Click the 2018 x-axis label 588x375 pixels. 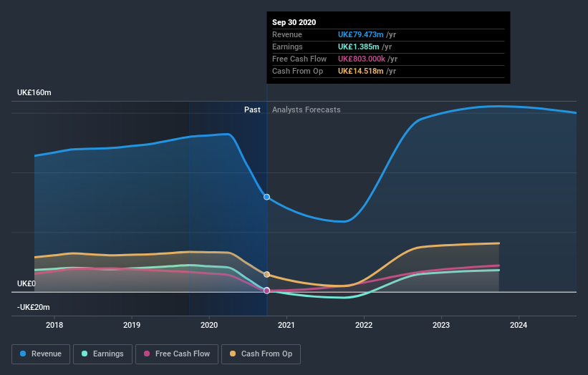[x=54, y=325]
